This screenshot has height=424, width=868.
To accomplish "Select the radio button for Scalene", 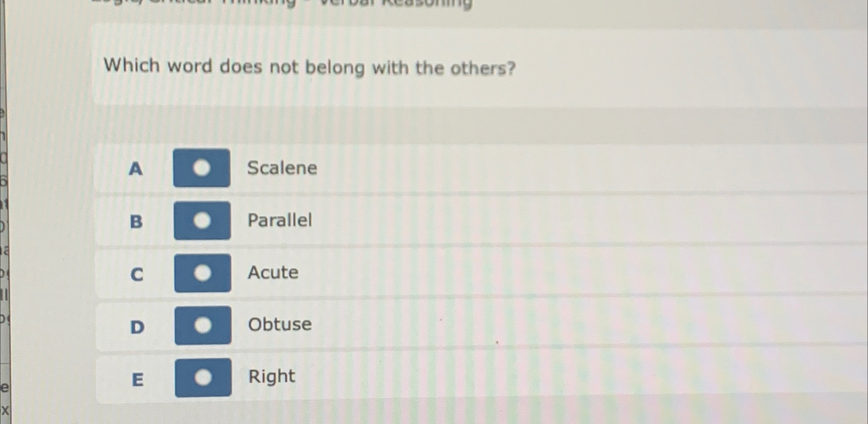I will 202,168.
